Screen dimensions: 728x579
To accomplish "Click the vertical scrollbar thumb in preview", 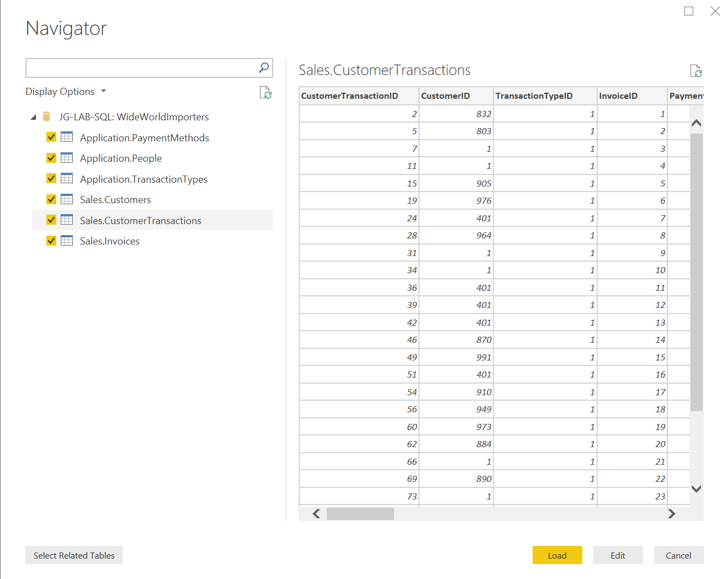I will pyautogui.click(x=697, y=272).
